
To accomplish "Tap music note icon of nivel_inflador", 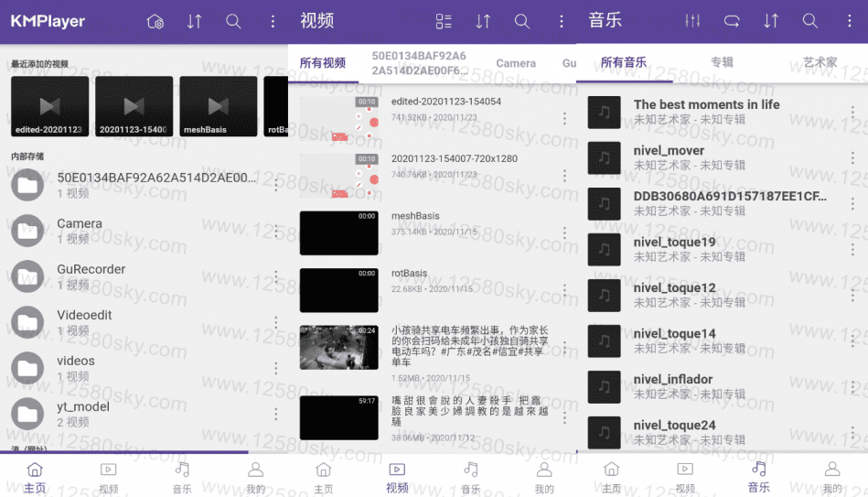I will (x=604, y=387).
